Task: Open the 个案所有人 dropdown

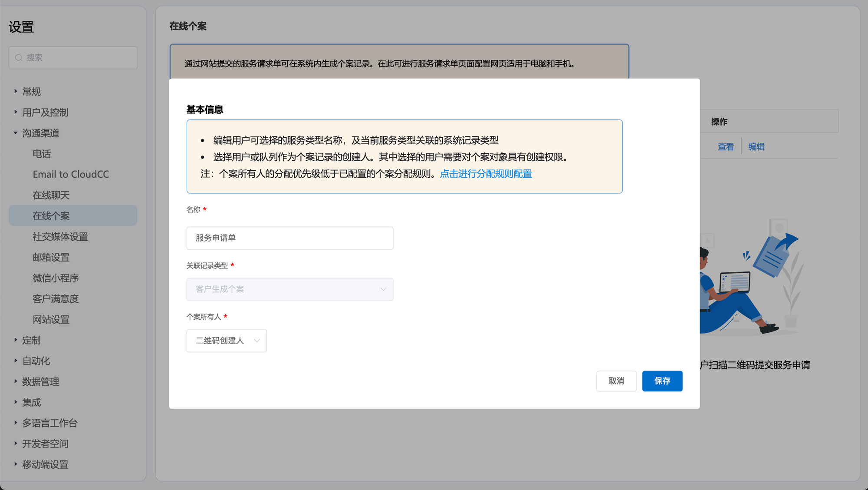Action: [x=226, y=341]
